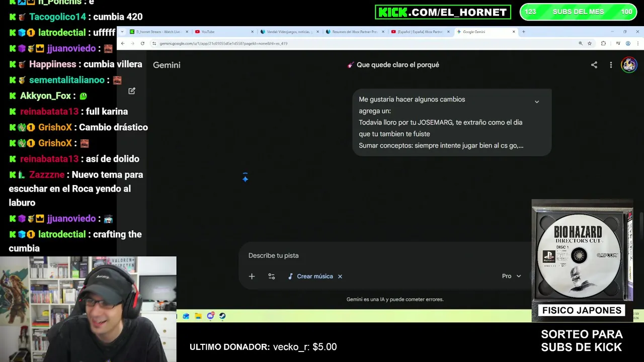Switch to the Vandal Videojuegos browser tab

coord(289,32)
